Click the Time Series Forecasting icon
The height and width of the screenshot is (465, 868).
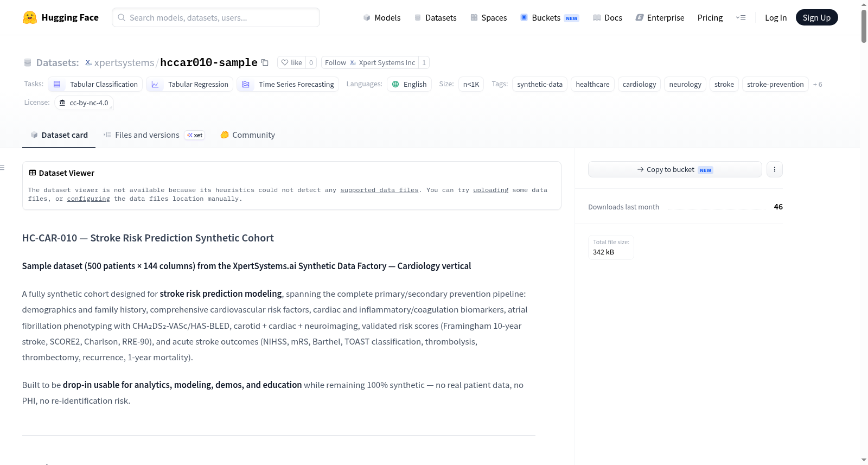coord(246,84)
